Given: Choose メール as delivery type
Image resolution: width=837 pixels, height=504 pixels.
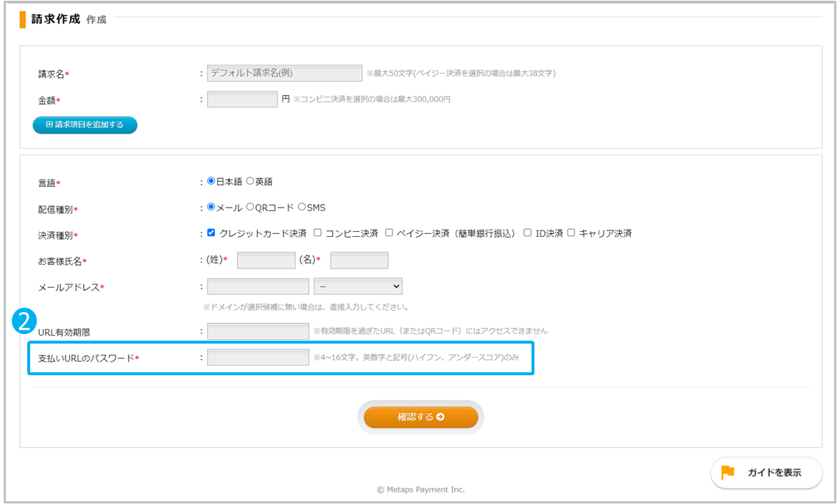Looking at the screenshot, I should [x=211, y=207].
